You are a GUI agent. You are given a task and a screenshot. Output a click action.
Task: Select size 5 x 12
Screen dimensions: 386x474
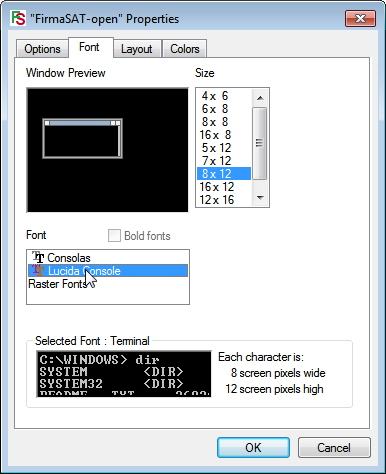(x=224, y=148)
